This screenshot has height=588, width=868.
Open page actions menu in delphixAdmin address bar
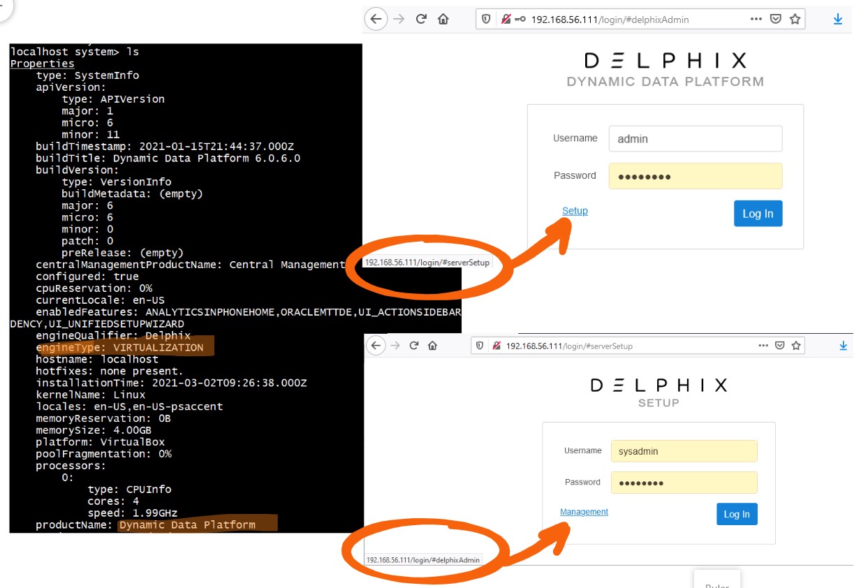coord(756,20)
